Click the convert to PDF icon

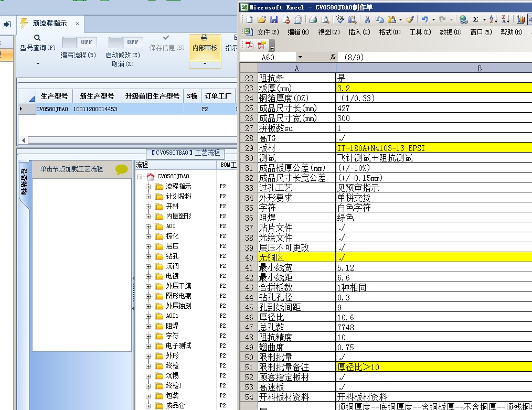coord(249,45)
